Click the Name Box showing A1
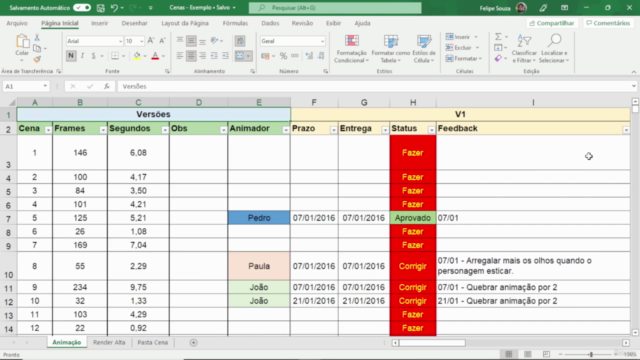The width and height of the screenshot is (640, 360). pos(25,87)
